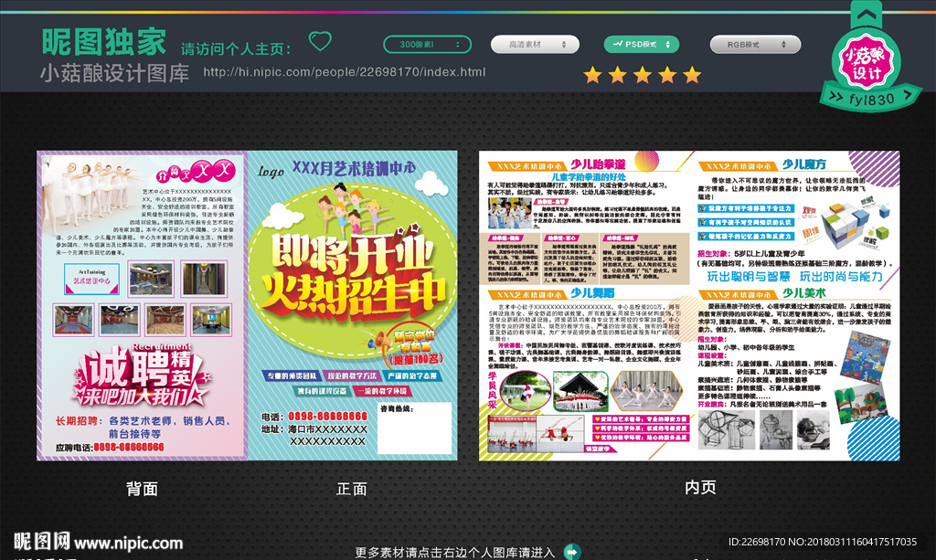The width and height of the screenshot is (936, 560).
Task: Click the third gold rating star
Action: coord(643,75)
